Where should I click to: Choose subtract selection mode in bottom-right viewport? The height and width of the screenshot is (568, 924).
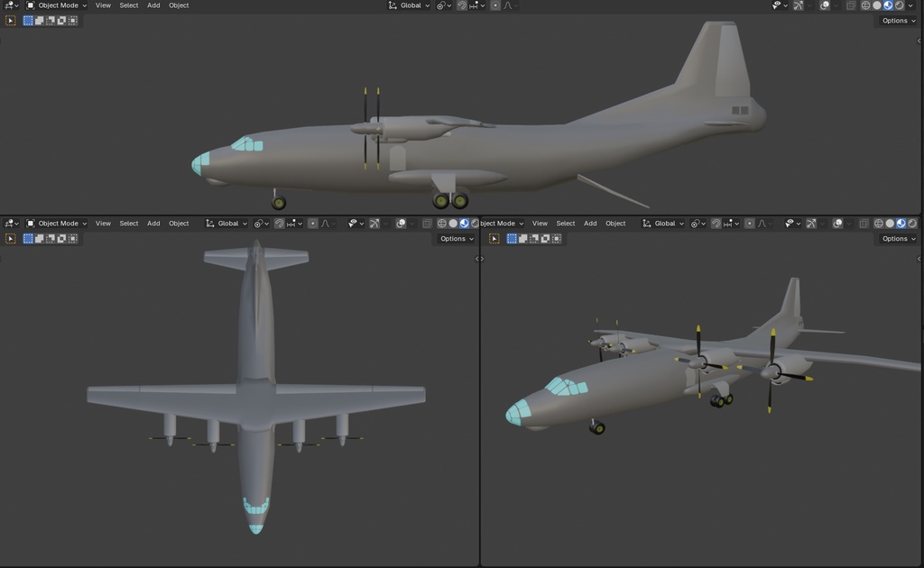coord(534,238)
